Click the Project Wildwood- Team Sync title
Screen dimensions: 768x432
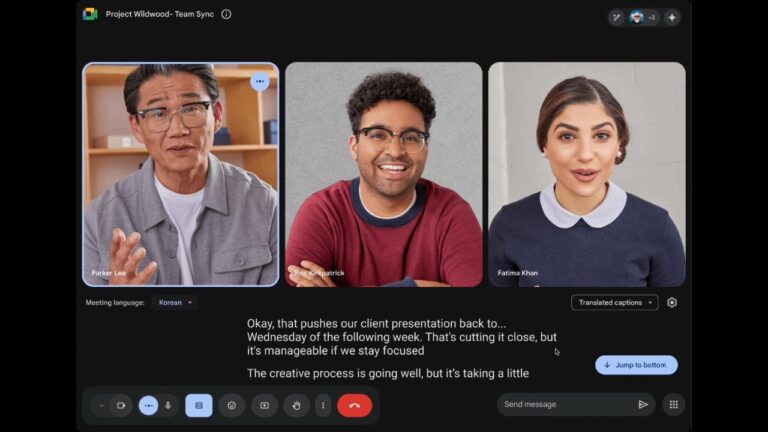pos(160,14)
